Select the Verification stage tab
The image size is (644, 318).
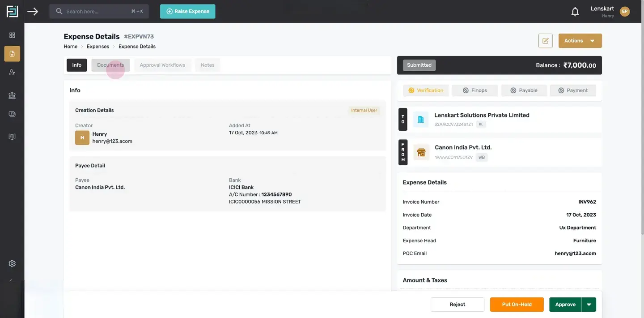click(426, 90)
